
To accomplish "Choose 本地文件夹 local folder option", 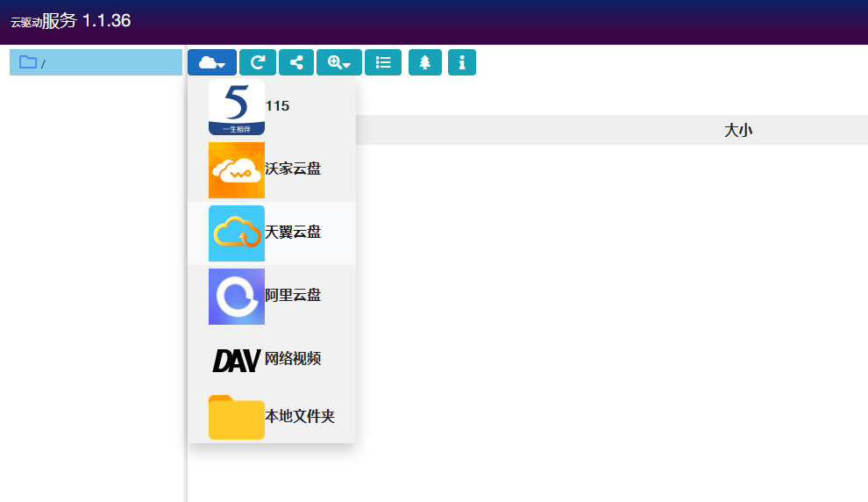I will 272,417.
